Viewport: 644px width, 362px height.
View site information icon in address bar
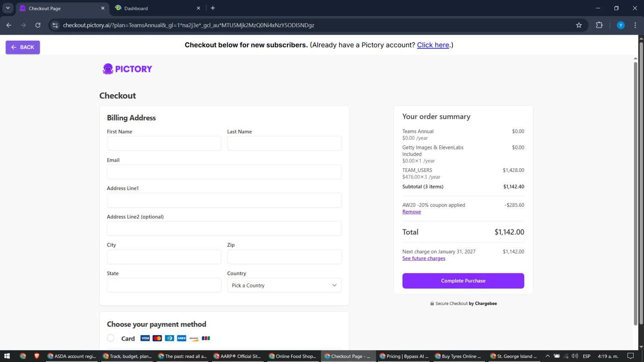[x=55, y=25]
